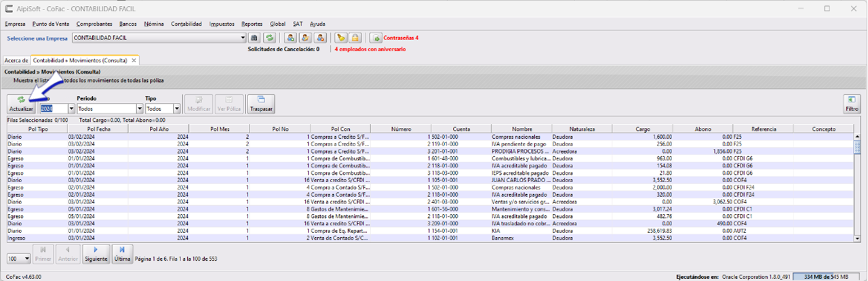Sort by Referencia column header
This screenshot has width=868, height=281.
click(764, 128)
